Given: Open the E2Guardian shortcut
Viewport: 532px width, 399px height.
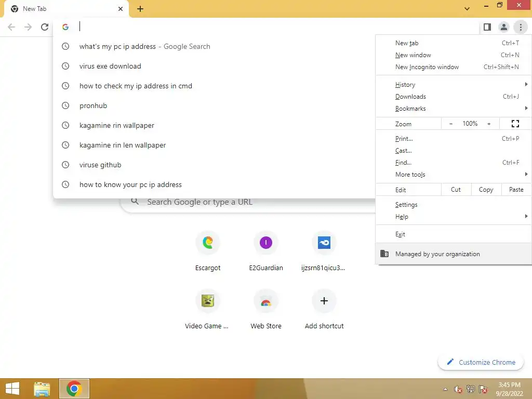Looking at the screenshot, I should tap(266, 251).
